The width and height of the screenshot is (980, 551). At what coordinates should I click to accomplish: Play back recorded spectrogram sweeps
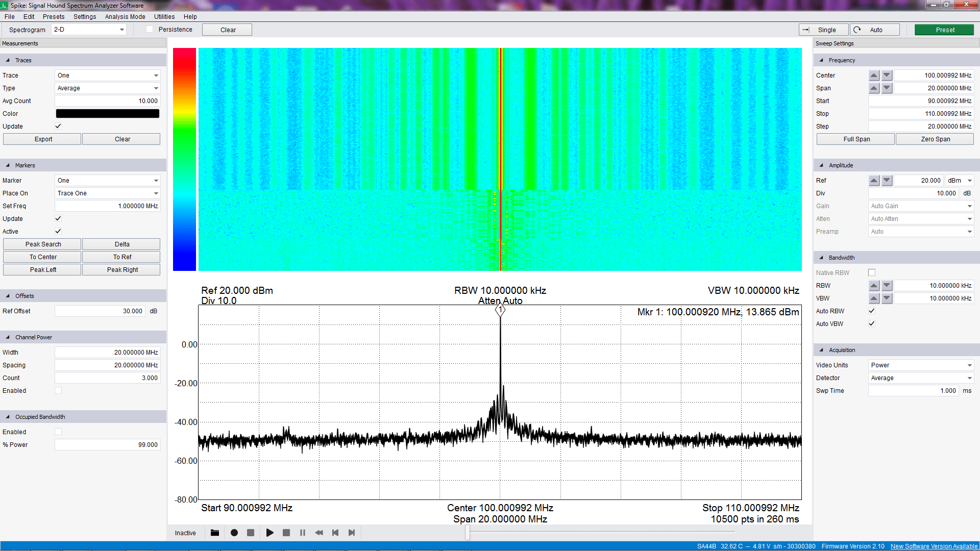pyautogui.click(x=270, y=533)
